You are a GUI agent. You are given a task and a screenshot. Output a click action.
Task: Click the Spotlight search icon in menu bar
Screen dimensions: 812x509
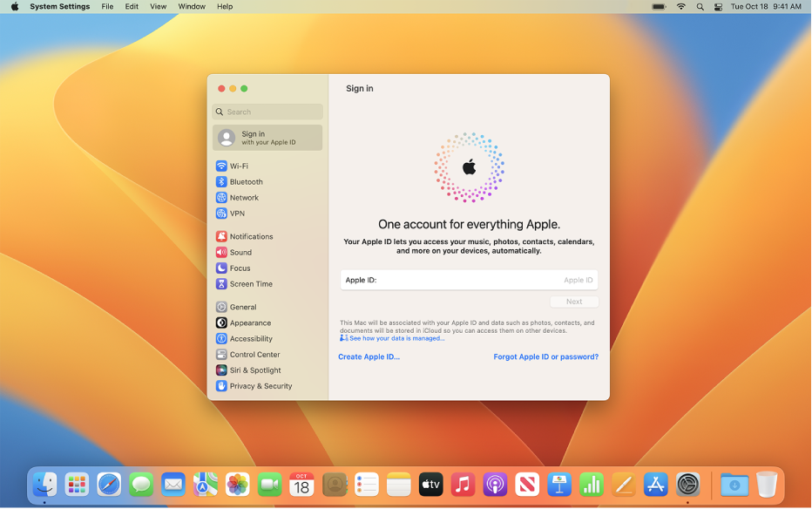[x=700, y=6]
